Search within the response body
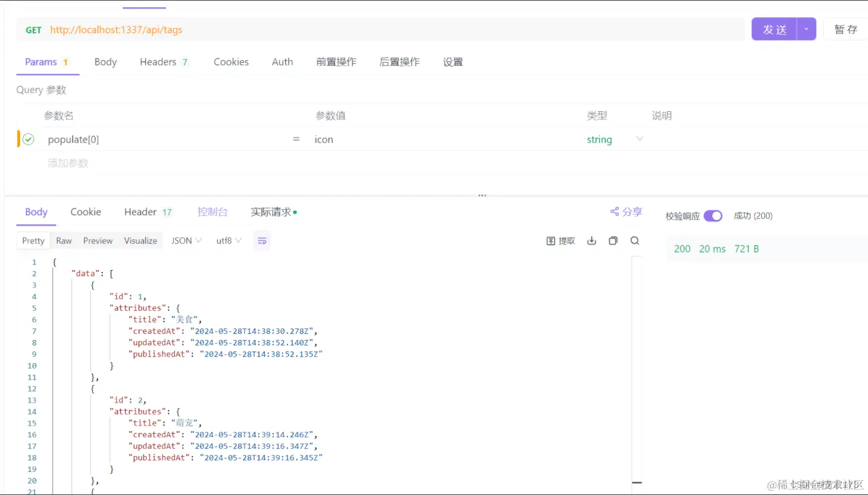This screenshot has width=868, height=495. (x=635, y=241)
